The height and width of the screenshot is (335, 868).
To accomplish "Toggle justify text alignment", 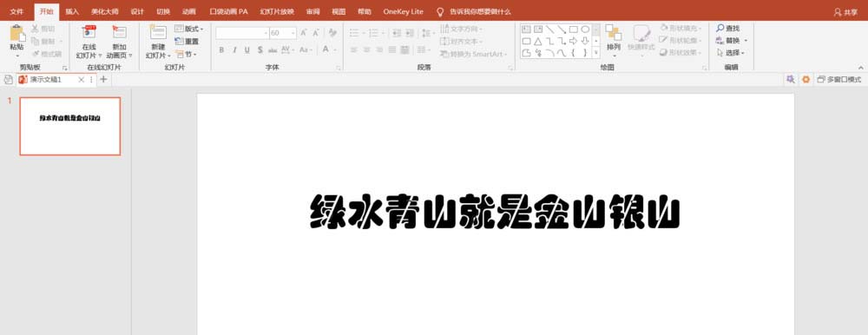I will [392, 49].
